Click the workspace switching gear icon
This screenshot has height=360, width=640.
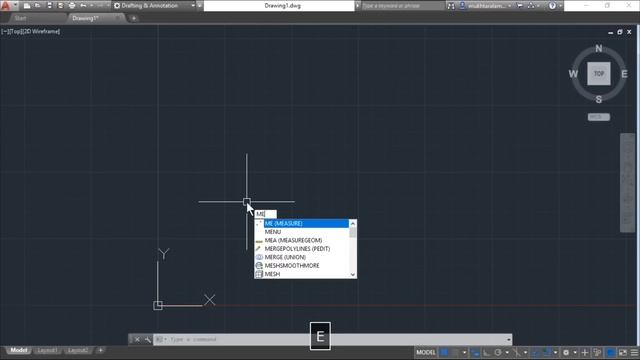tap(566, 352)
